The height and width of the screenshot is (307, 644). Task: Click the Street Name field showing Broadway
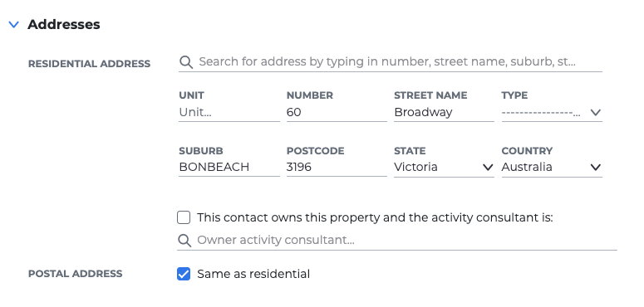click(x=444, y=112)
